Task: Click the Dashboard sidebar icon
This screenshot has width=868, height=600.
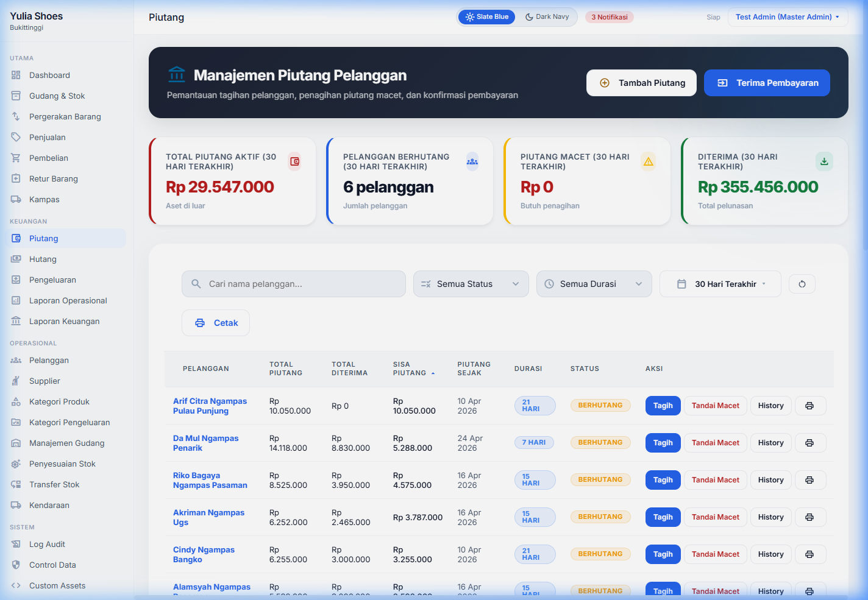Action: point(16,75)
